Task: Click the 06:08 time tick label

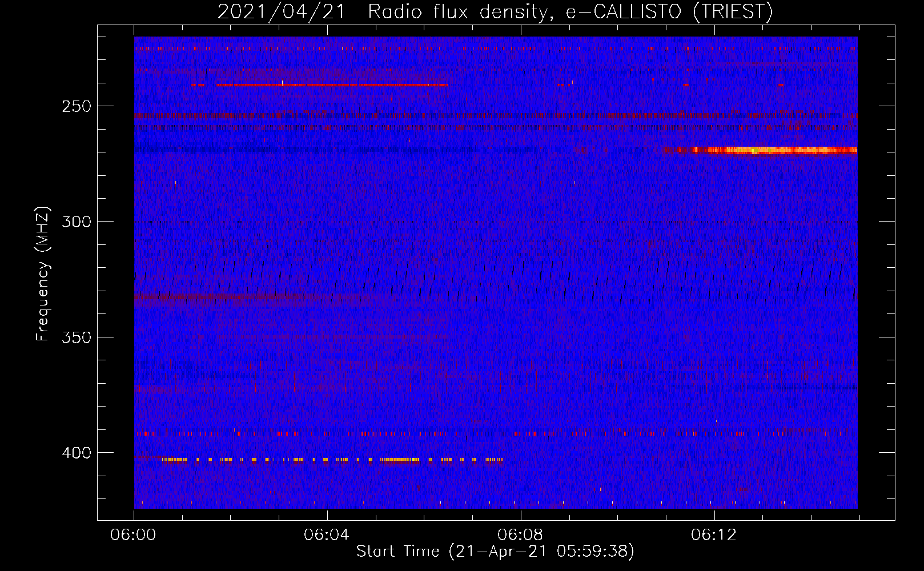Action: 520,534
